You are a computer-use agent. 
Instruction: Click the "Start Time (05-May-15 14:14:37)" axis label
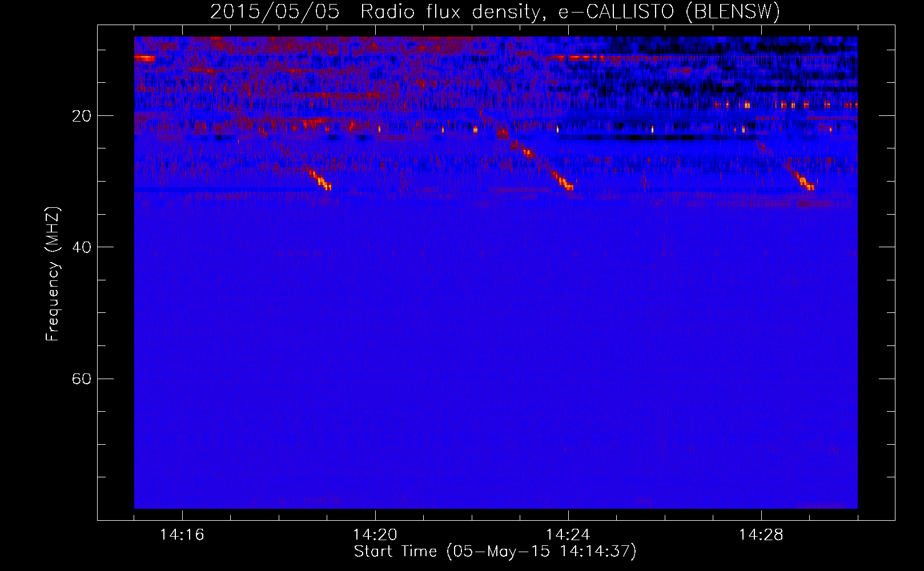(495, 552)
